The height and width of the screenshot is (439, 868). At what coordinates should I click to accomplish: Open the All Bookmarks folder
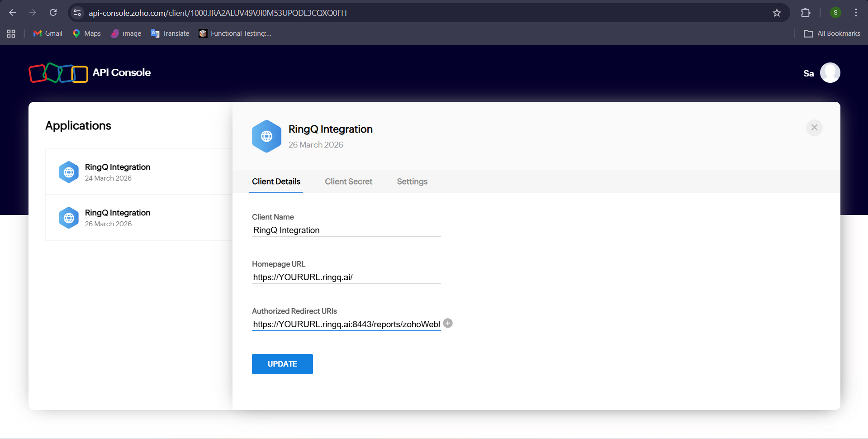pyautogui.click(x=832, y=33)
